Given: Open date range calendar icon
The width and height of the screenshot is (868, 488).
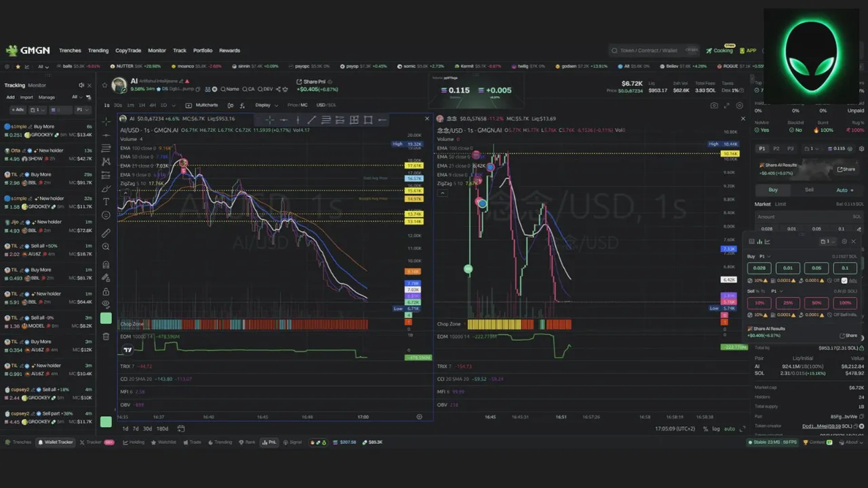Looking at the screenshot, I should coord(181,428).
